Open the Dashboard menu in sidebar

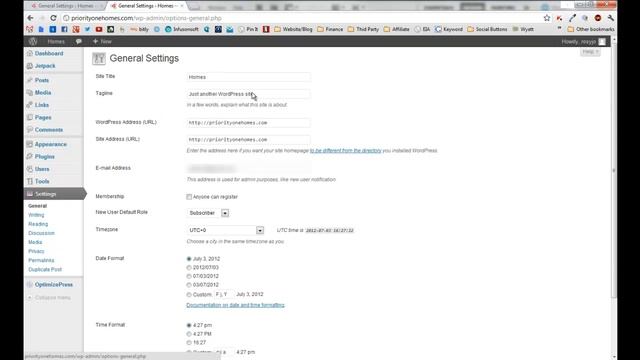coord(49,53)
